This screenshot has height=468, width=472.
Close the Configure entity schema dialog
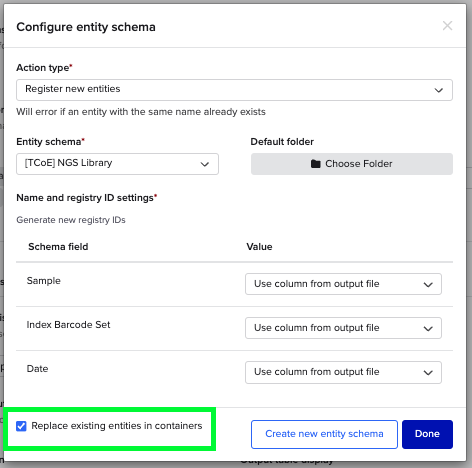coord(447,26)
